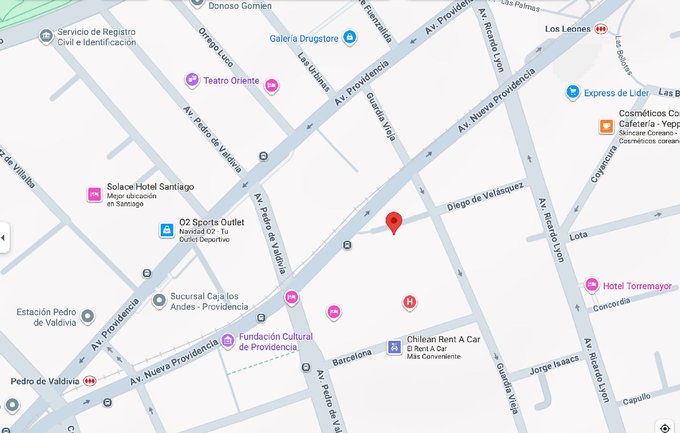Open the Fundación Cultural de Providencia marker
The width and height of the screenshot is (680, 433).
click(228, 341)
